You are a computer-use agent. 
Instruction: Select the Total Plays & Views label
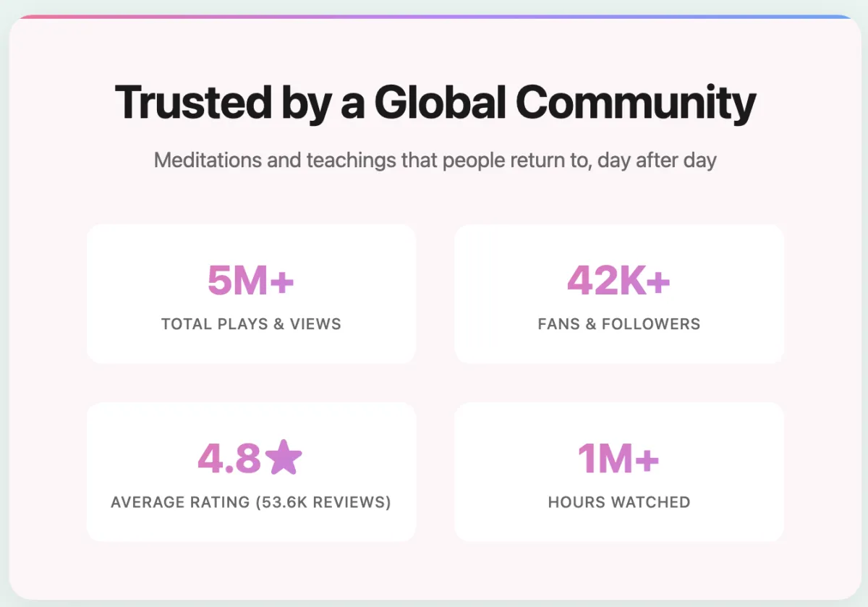(x=251, y=324)
